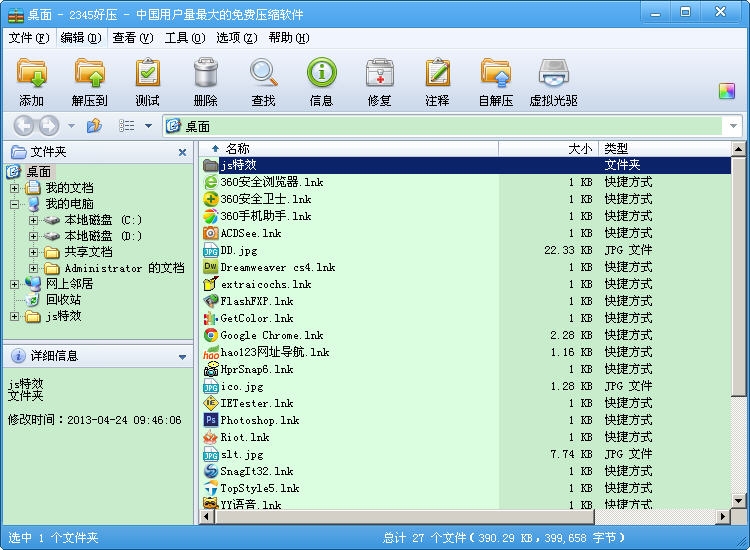Click the horizontal scrollbar left arrow
750x550 pixels.
(207, 517)
